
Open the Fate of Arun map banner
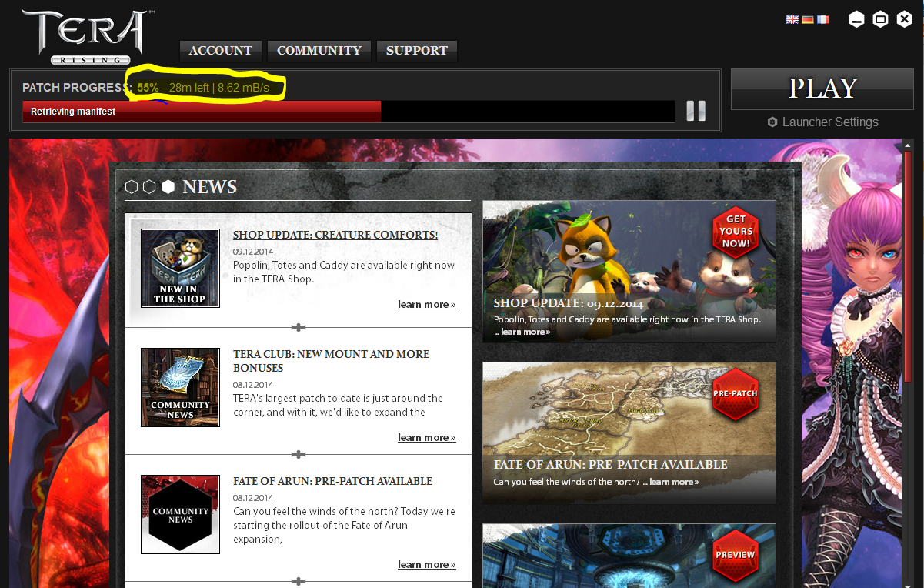point(629,433)
